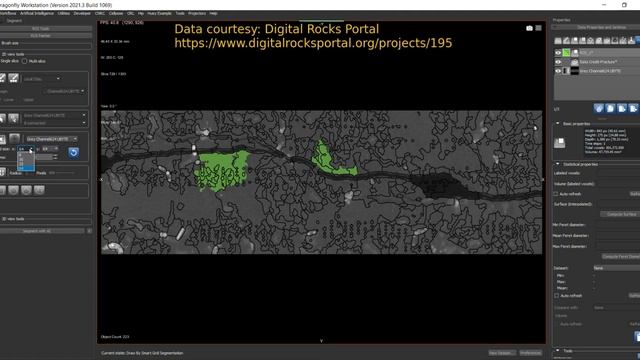Click the green color swatch of the ROI

(566, 53)
